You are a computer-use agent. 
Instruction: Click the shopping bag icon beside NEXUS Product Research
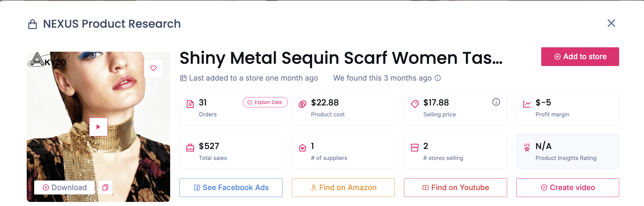32,24
